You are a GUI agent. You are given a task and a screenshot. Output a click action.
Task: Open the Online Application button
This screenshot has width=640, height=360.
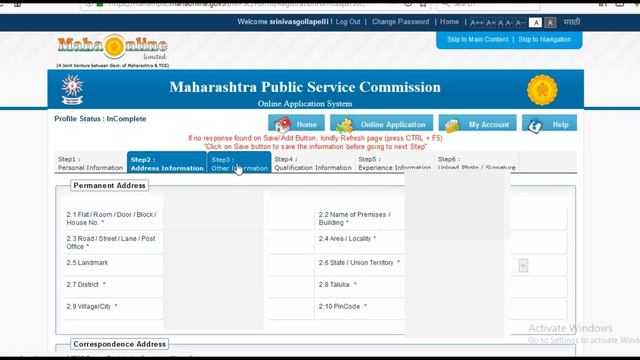pos(381,124)
